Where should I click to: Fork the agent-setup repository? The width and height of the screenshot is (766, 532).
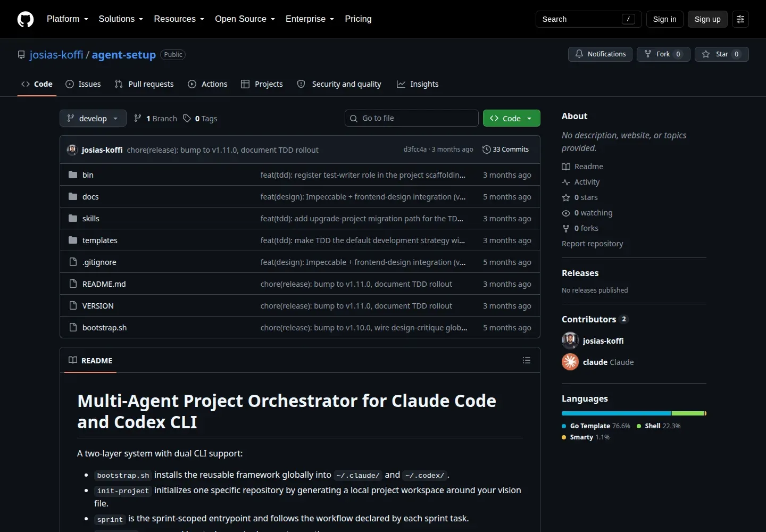tap(663, 54)
